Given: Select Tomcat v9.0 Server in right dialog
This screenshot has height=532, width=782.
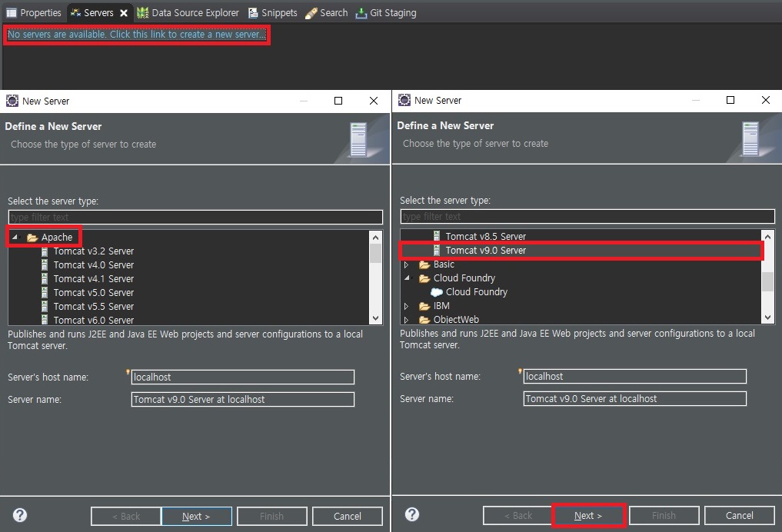Looking at the screenshot, I should (x=485, y=251).
